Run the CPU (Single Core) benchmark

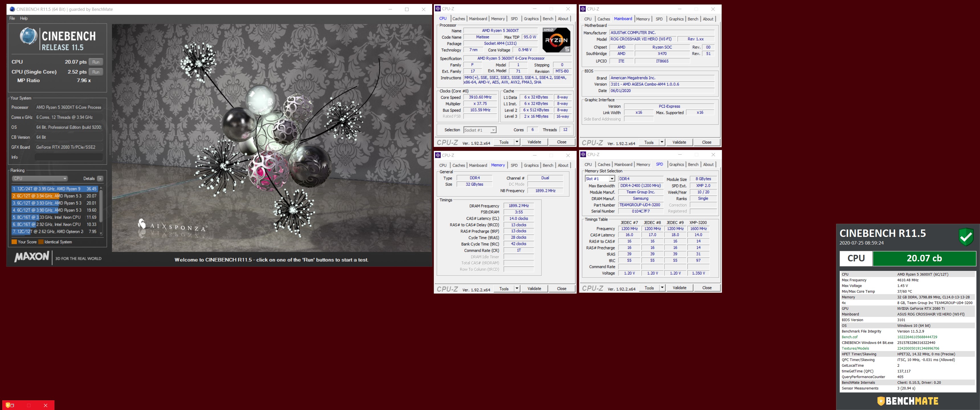coord(96,72)
